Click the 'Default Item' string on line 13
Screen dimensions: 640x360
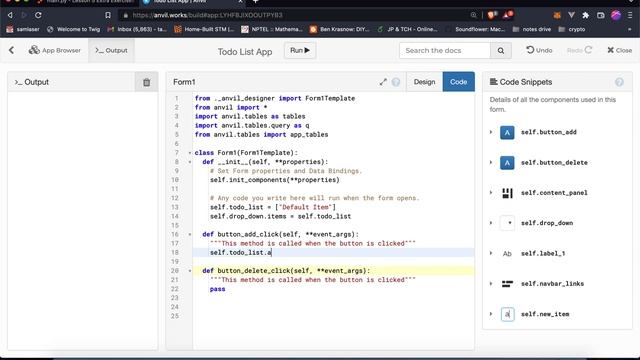point(305,207)
